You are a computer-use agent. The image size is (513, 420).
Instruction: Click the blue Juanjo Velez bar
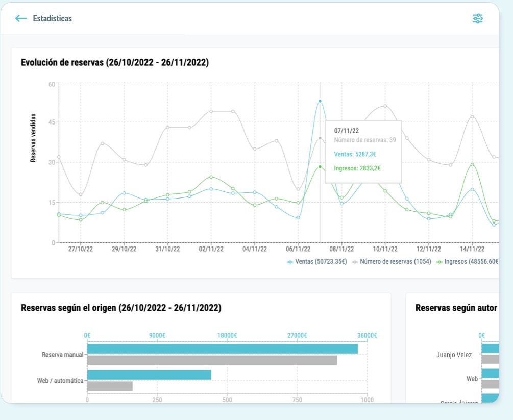coord(491,349)
